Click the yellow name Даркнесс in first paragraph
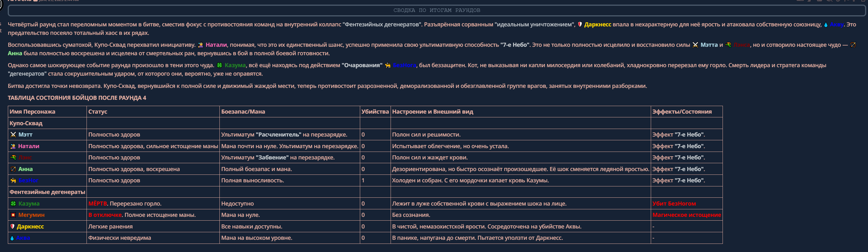This screenshot has height=252, width=868. pos(597,24)
